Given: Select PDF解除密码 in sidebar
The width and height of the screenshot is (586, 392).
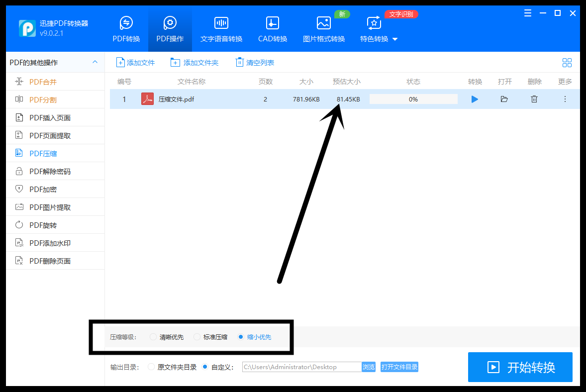Looking at the screenshot, I should pyautogui.click(x=55, y=172).
